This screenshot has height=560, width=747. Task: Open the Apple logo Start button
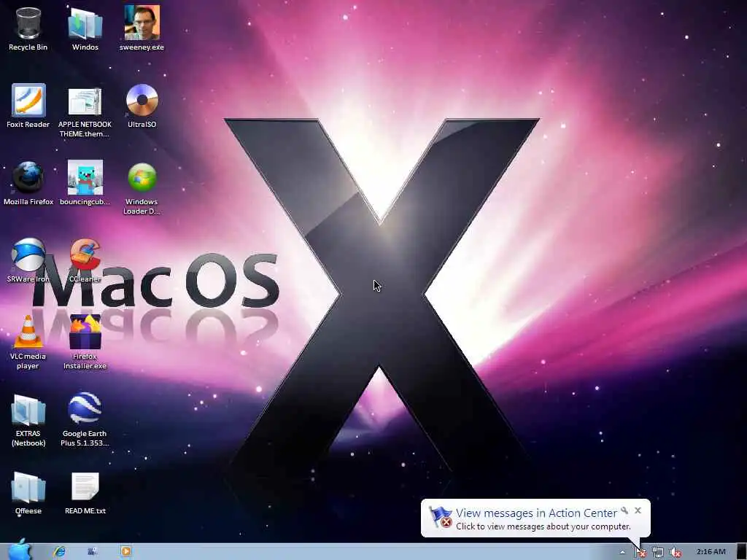tap(19, 550)
